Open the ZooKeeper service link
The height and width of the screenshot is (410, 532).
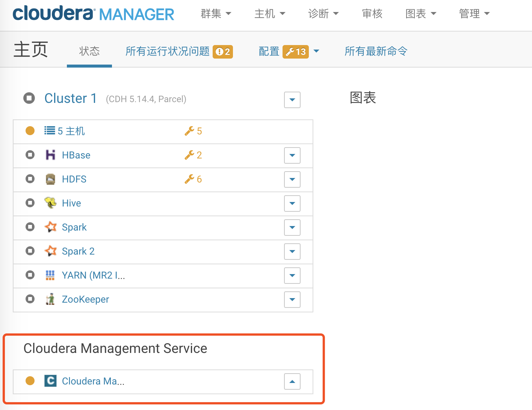[x=86, y=299]
